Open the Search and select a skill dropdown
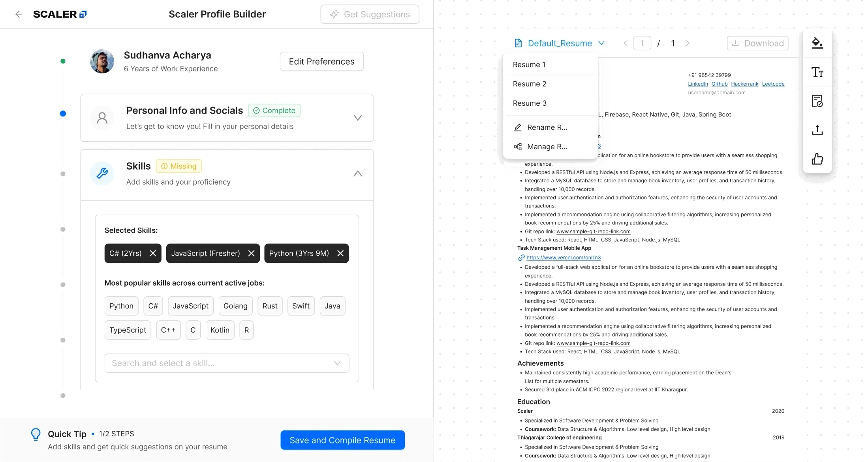Image resolution: width=868 pixels, height=462 pixels. click(x=227, y=363)
